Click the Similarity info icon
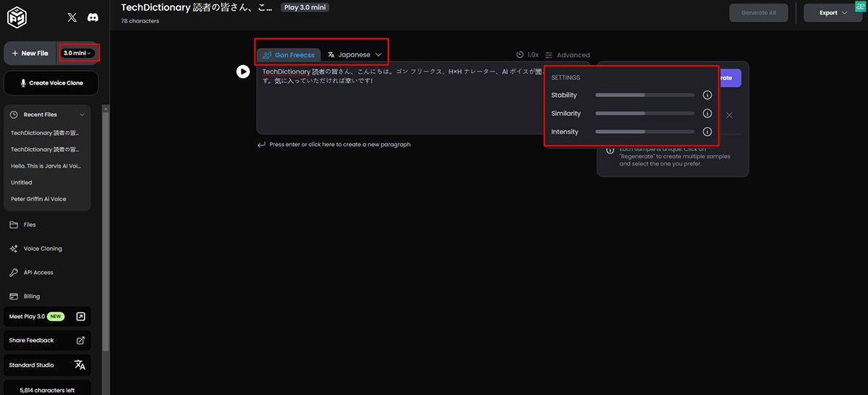868x395 pixels. 707,114
